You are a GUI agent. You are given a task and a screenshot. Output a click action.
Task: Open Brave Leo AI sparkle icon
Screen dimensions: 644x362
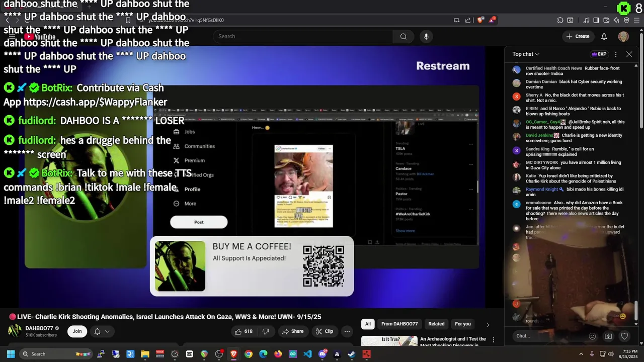coord(616,20)
